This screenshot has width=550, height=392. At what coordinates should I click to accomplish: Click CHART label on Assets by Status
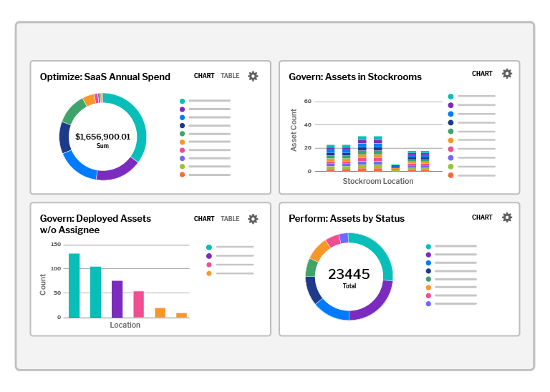click(482, 217)
